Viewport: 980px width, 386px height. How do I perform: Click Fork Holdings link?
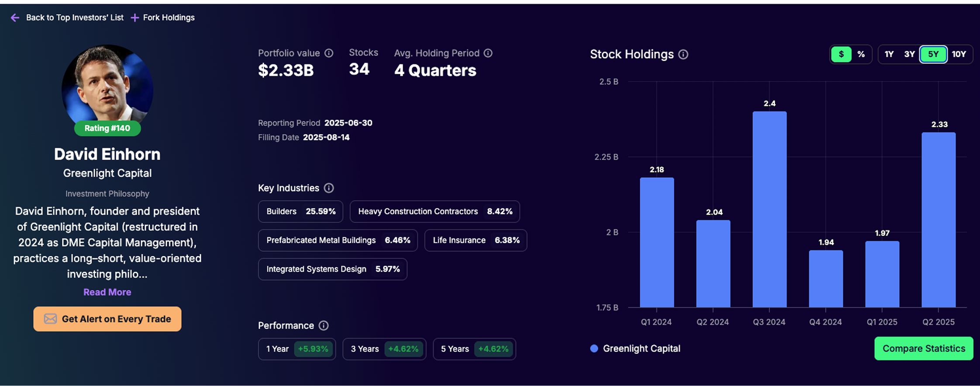point(169,17)
